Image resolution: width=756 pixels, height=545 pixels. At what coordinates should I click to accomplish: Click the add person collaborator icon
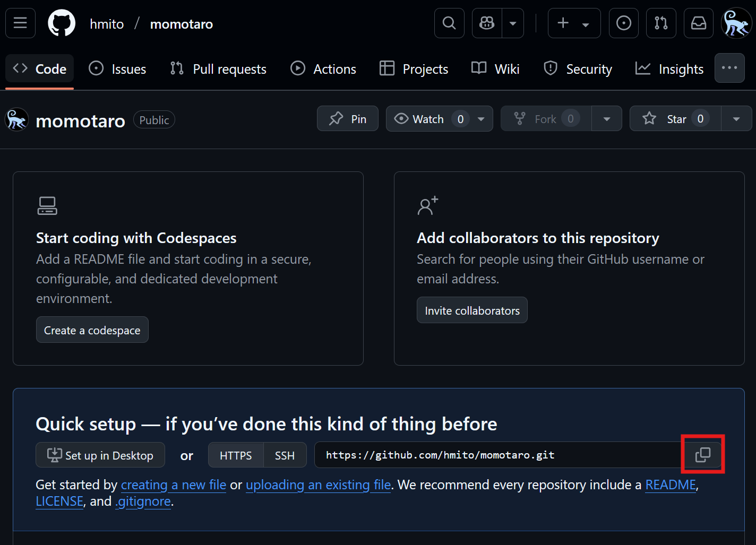point(428,205)
